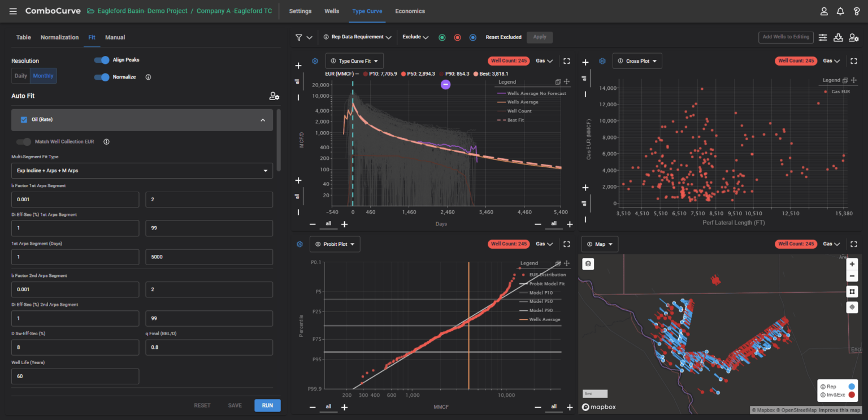Click the Reset Excluded link
The height and width of the screenshot is (420, 868).
504,37
